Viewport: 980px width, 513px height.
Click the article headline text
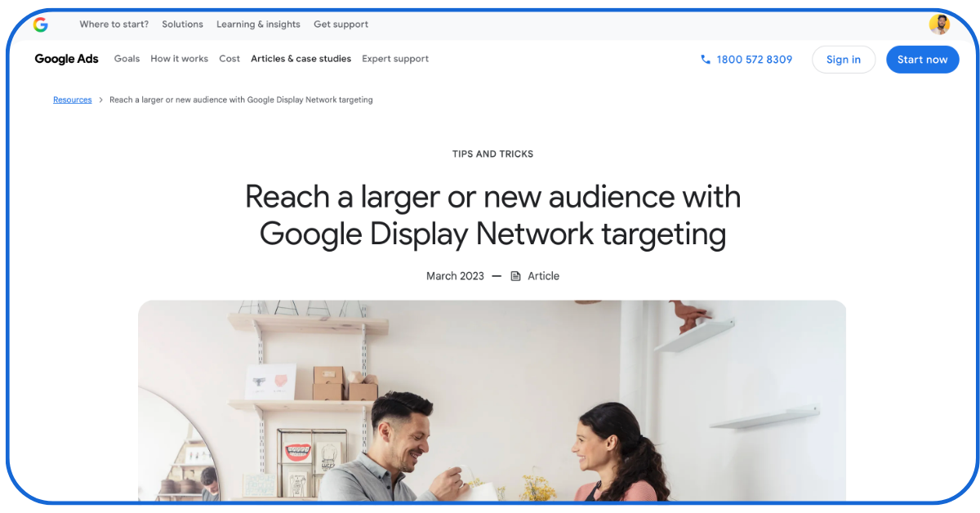pyautogui.click(x=492, y=215)
